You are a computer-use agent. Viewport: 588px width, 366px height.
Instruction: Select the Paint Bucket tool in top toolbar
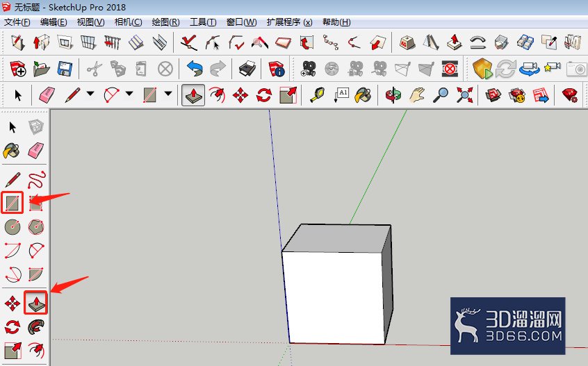[363, 95]
